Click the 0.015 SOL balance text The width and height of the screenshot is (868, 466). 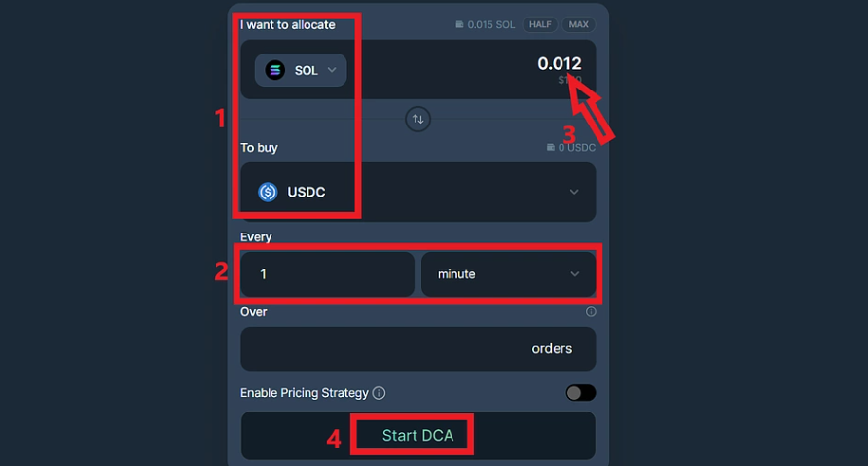click(491, 25)
